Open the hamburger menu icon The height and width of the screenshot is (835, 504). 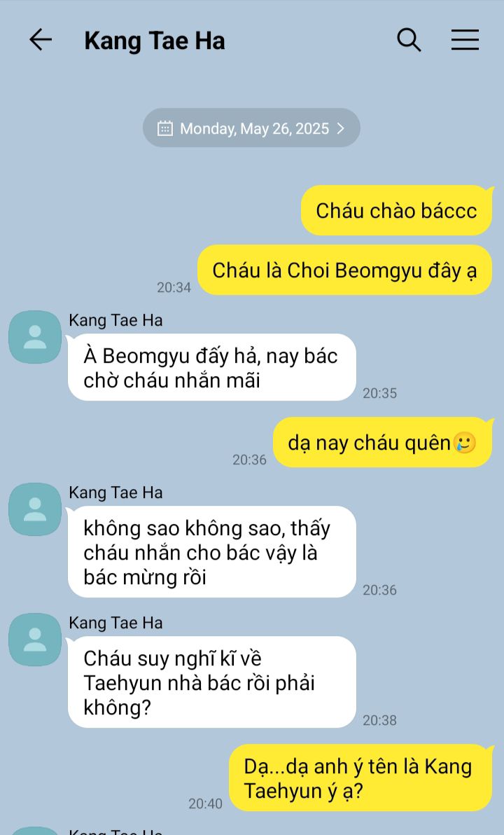click(465, 40)
